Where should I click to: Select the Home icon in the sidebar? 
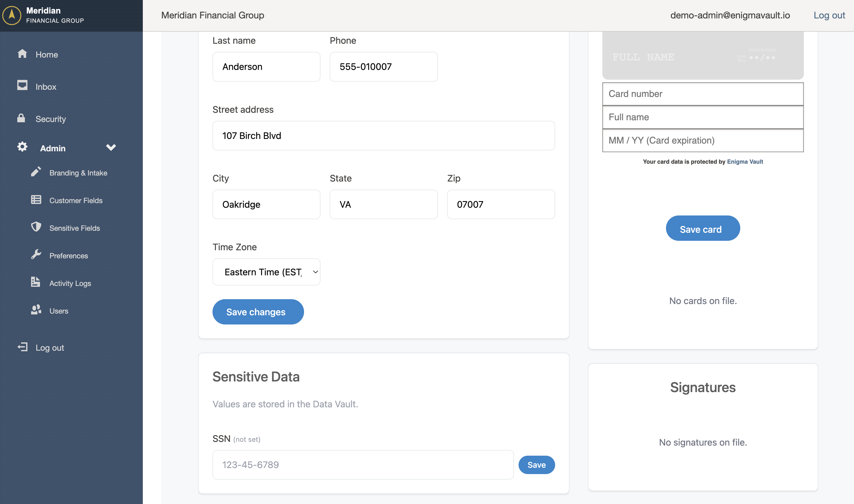point(22,54)
